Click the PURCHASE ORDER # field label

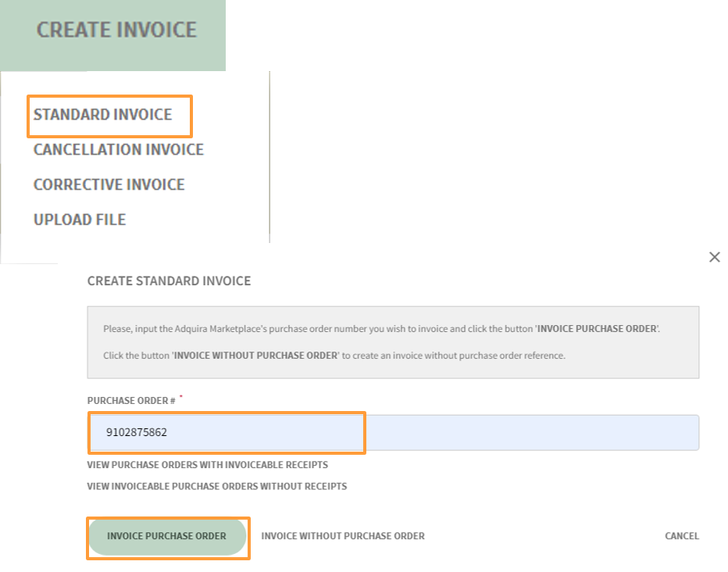[128, 400]
